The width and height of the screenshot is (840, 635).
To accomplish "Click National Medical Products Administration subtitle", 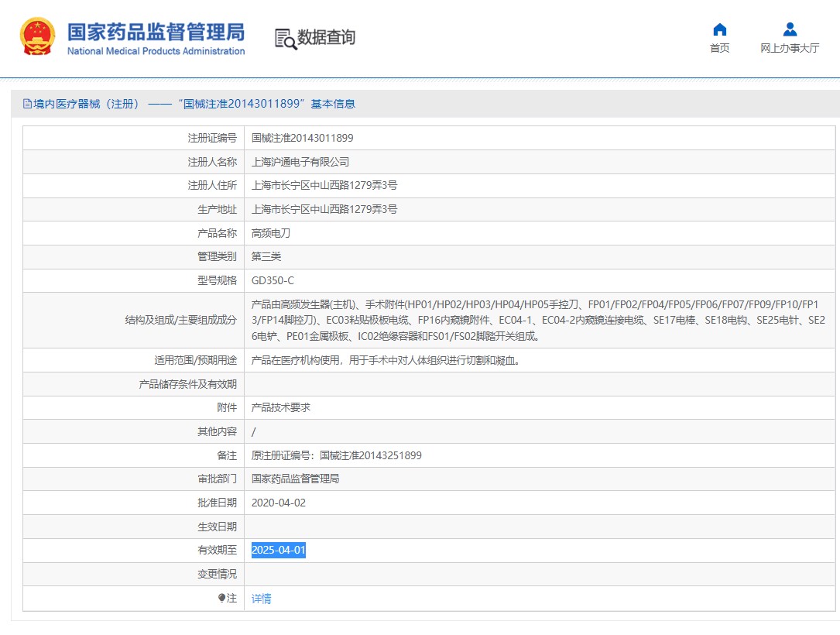I will [156, 51].
